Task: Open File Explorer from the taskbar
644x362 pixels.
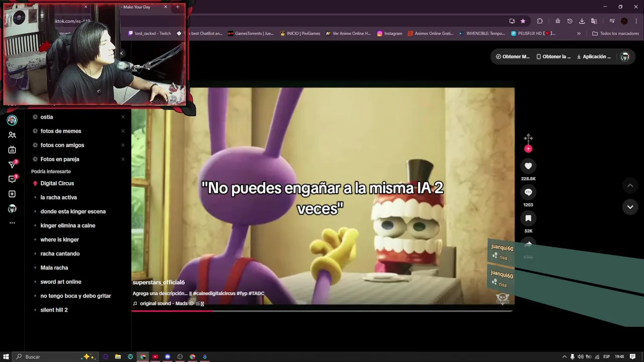Action: pos(118,357)
